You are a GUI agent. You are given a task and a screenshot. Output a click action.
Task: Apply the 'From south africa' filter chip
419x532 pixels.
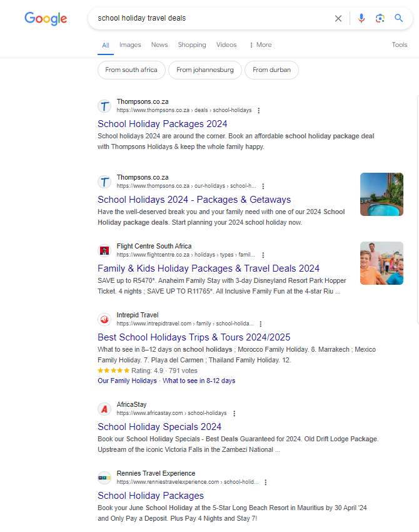pos(131,70)
